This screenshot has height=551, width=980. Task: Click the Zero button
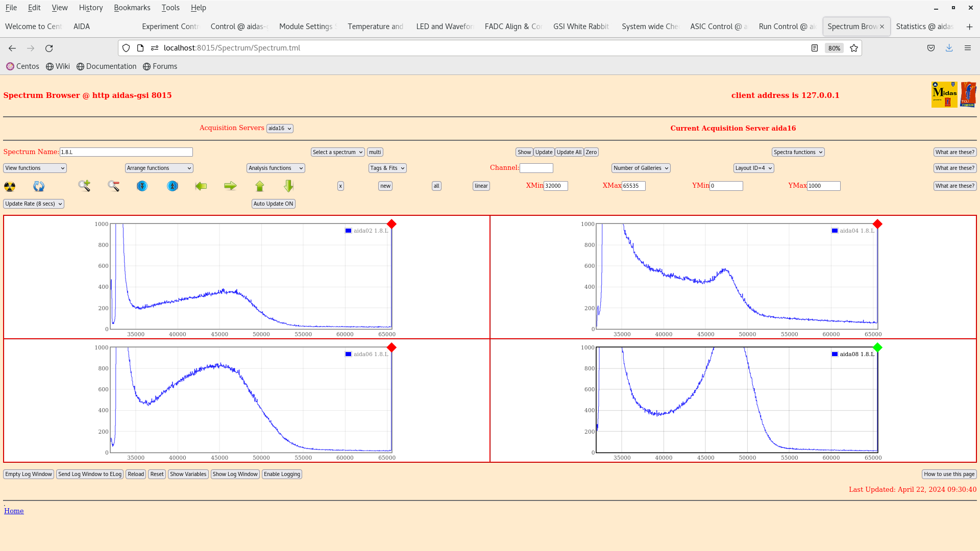coord(591,152)
